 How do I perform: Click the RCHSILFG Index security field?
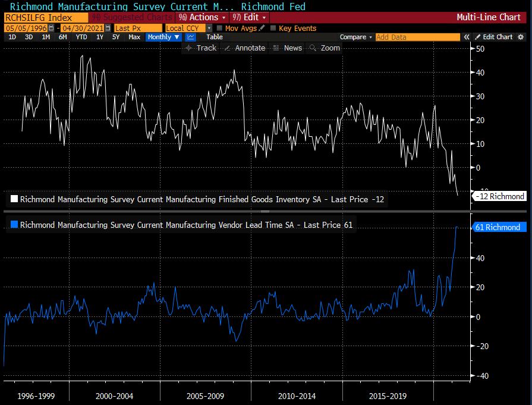point(46,18)
